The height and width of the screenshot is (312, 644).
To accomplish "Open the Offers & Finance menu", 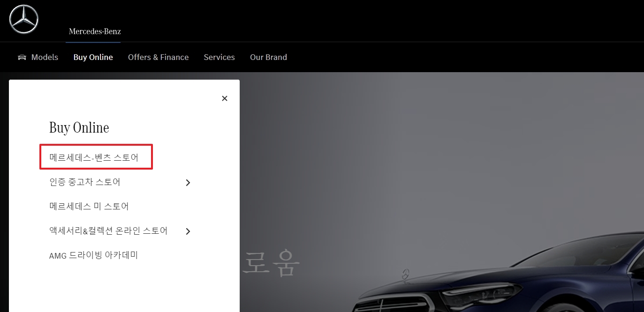I will pyautogui.click(x=159, y=57).
